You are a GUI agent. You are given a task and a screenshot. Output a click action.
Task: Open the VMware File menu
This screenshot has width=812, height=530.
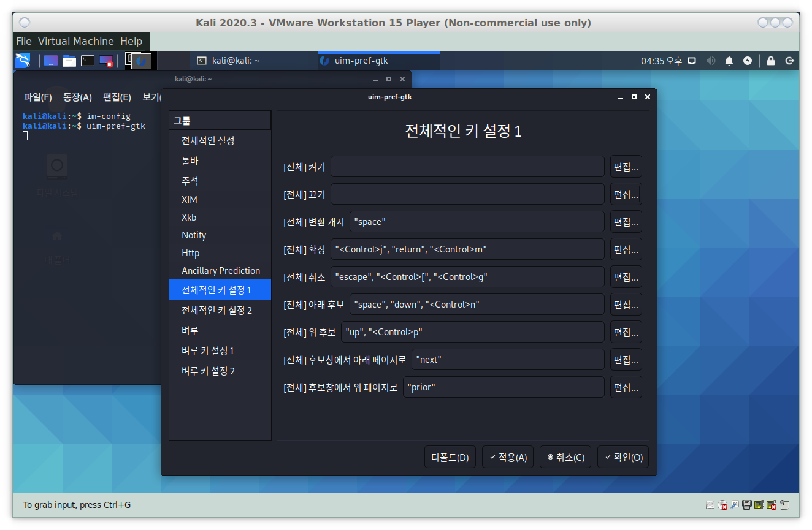coord(24,41)
